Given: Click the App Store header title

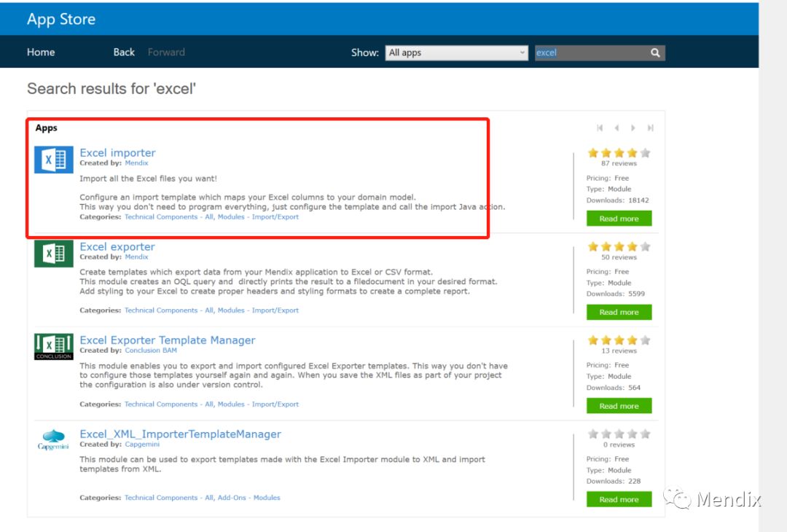Looking at the screenshot, I should 61,19.
